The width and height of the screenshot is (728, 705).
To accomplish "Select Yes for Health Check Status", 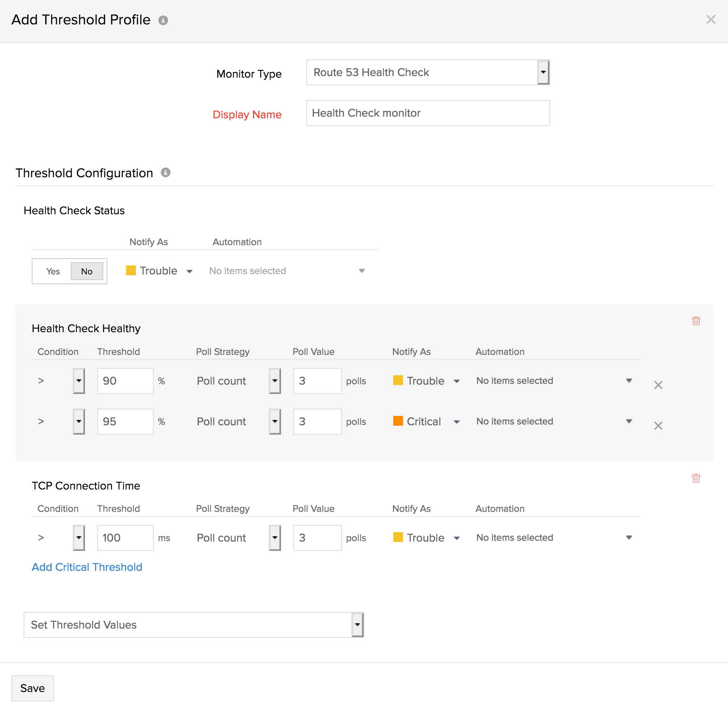I will 53,271.
